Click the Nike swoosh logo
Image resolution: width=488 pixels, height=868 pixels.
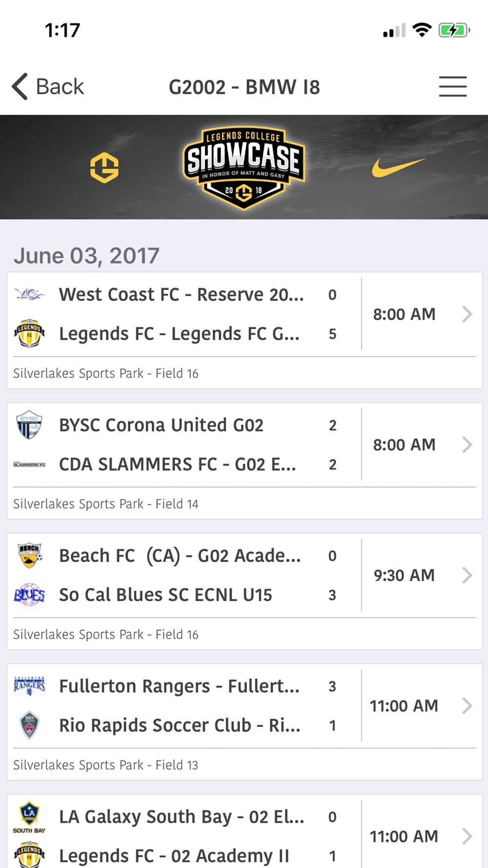399,167
